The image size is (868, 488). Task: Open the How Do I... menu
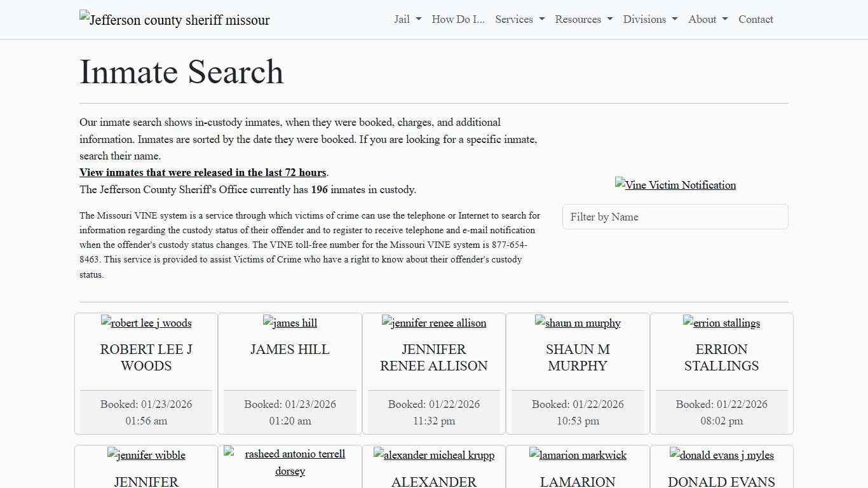[x=458, y=19]
